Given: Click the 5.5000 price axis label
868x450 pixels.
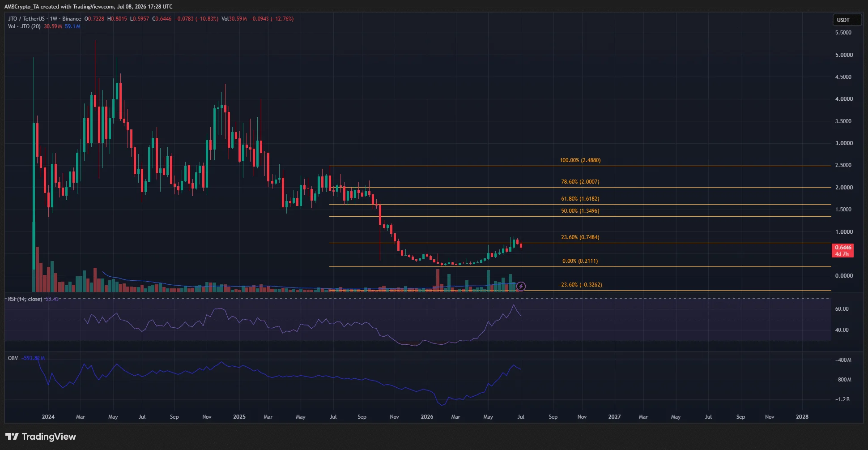Looking at the screenshot, I should click(843, 33).
